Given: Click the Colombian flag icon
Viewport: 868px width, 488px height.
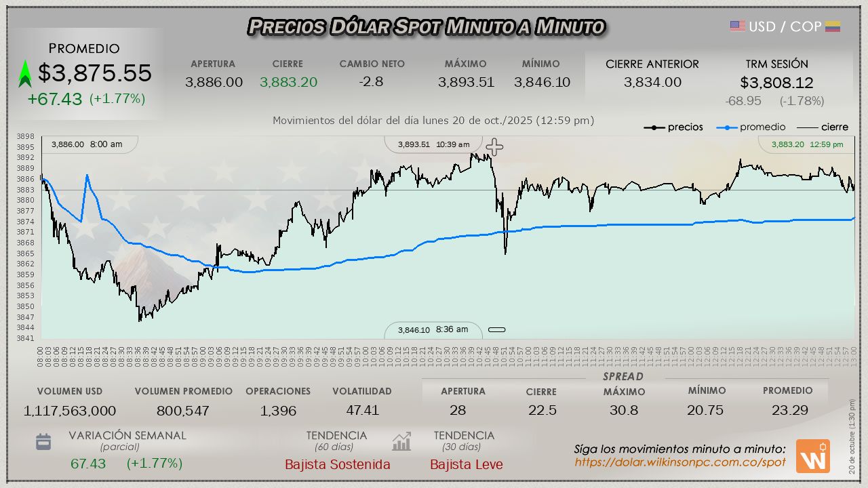Looking at the screenshot, I should pos(833,26).
